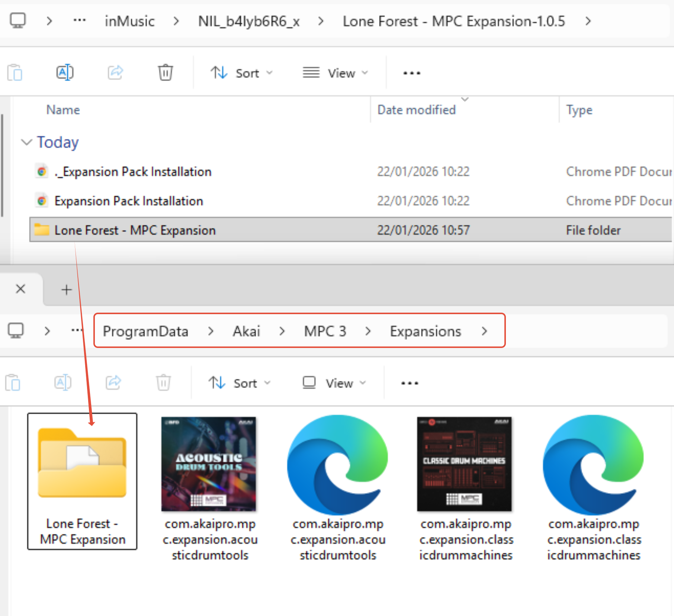674x616 pixels.
Task: Select Lone Forest - MPC Expansion folder row
Action: pos(350,230)
